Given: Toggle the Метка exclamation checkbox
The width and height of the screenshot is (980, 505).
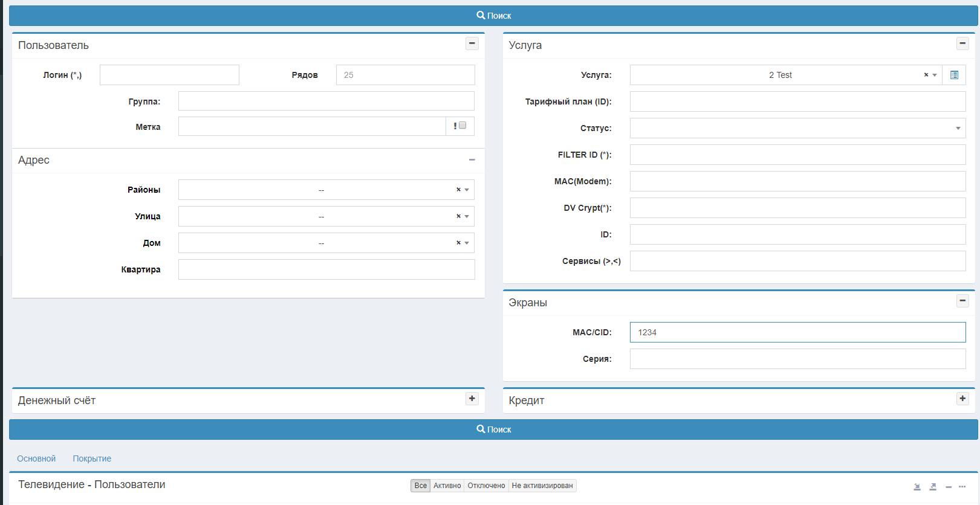Looking at the screenshot, I should click(462, 126).
